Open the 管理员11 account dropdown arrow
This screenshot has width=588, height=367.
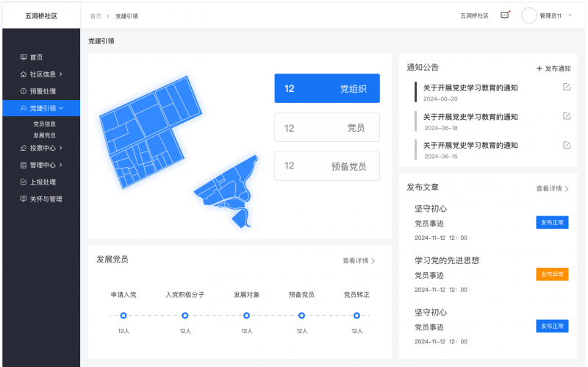coord(570,15)
